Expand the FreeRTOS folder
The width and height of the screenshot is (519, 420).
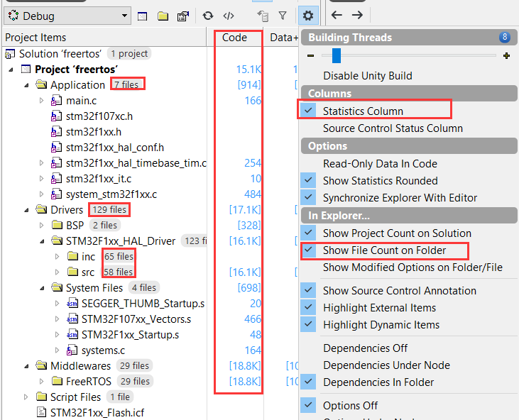[42, 381]
